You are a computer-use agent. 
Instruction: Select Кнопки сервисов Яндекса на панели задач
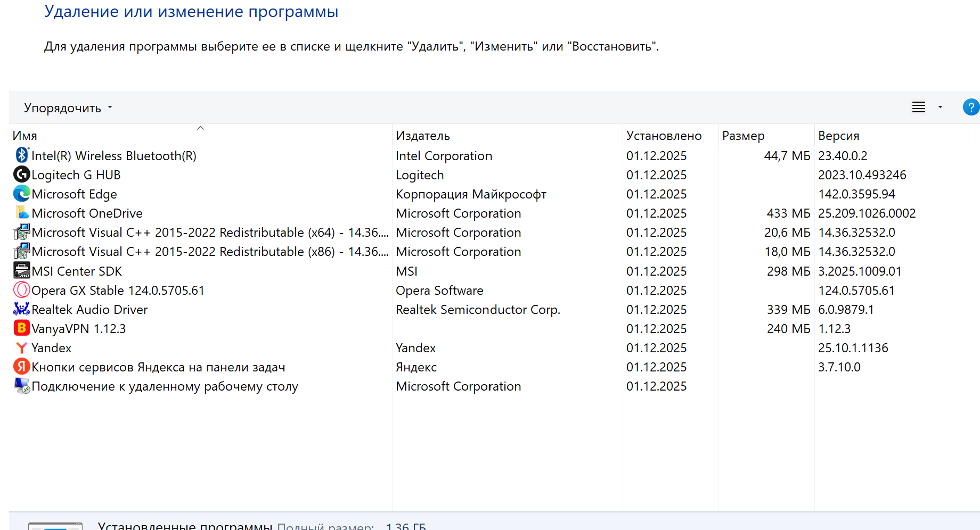(158, 367)
